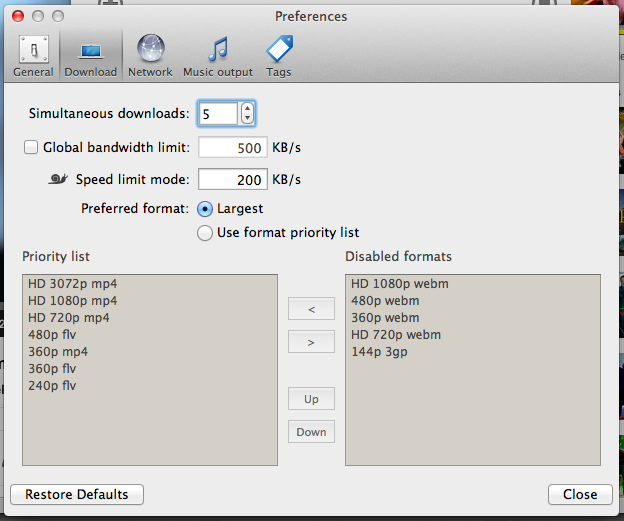624x521 pixels.
Task: Click the Close button
Action: coord(580,494)
